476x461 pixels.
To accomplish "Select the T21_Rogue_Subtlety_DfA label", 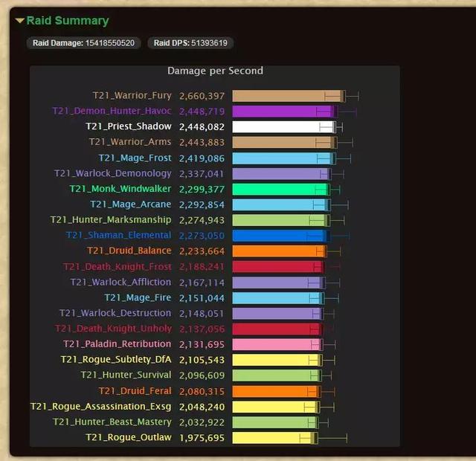I will tap(116, 360).
